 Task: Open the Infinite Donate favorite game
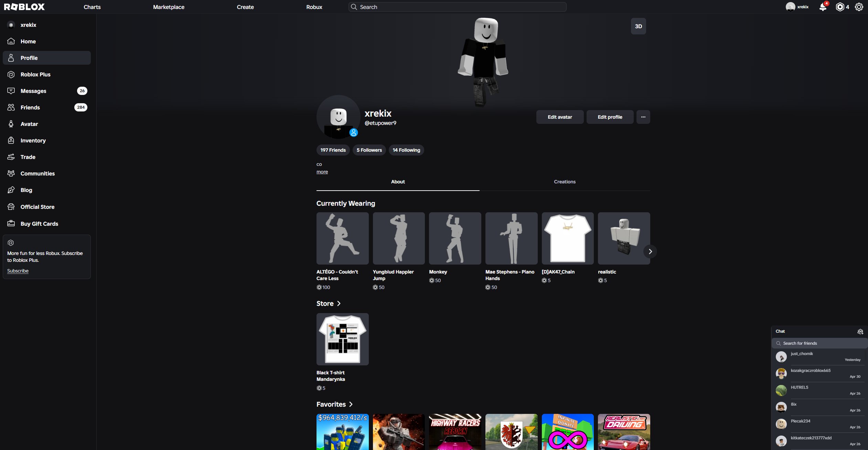pos(568,432)
